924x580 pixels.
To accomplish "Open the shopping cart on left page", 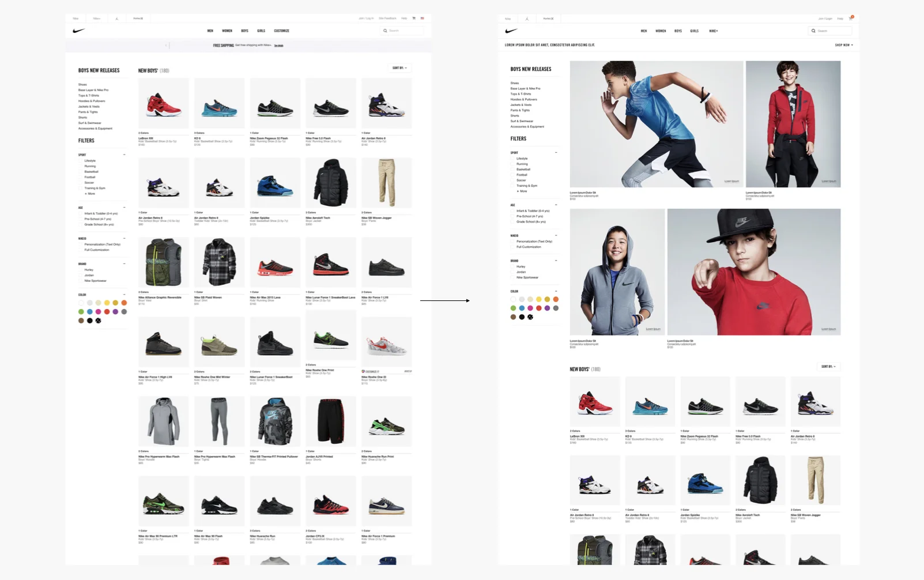I will (x=414, y=18).
